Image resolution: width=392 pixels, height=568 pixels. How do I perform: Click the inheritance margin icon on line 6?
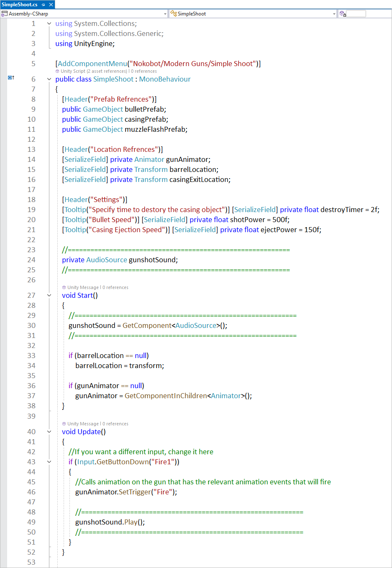coord(11,78)
